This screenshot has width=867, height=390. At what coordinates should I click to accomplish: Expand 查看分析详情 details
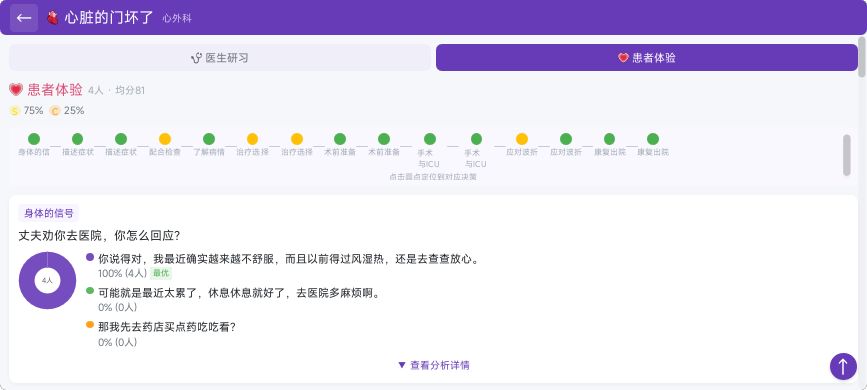[434, 366]
